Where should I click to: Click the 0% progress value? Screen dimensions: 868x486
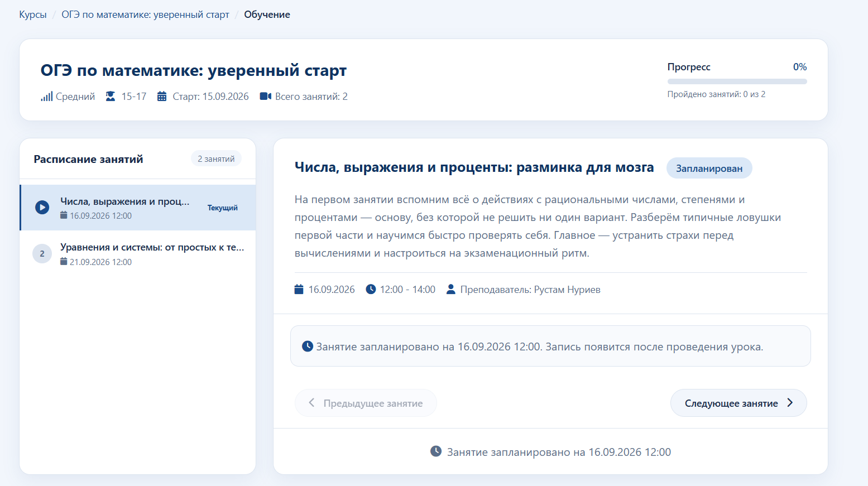pyautogui.click(x=800, y=67)
